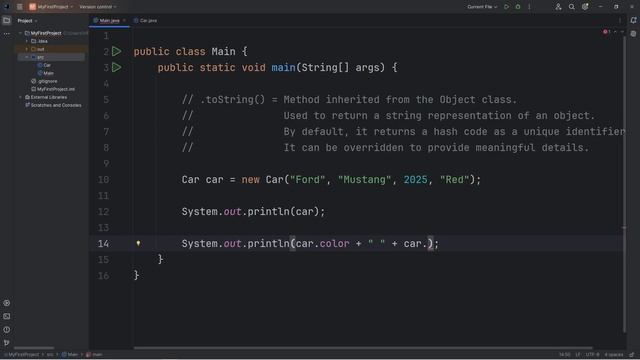Close the Main.java tab
The width and height of the screenshot is (640, 360).
pyautogui.click(x=124, y=20)
